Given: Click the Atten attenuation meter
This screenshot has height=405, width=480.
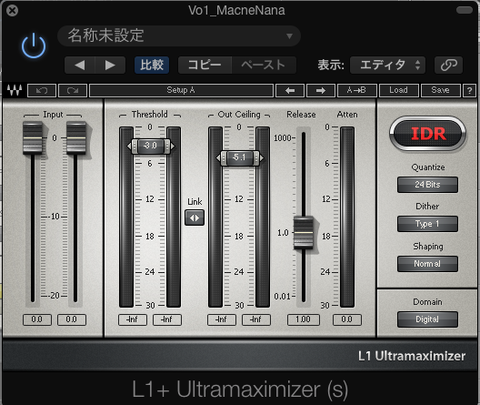Looking at the screenshot, I should pyautogui.click(x=347, y=217).
